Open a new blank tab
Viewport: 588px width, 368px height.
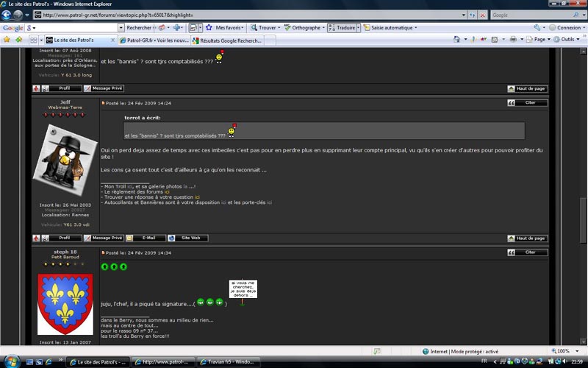270,40
